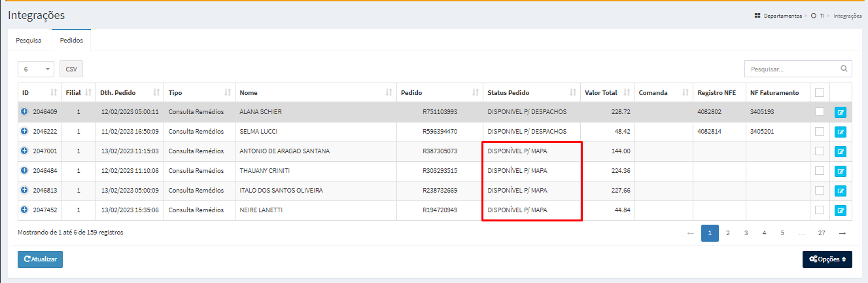
Task: Click the Departamentos grid icon in breadcrumb
Action: coord(757,16)
